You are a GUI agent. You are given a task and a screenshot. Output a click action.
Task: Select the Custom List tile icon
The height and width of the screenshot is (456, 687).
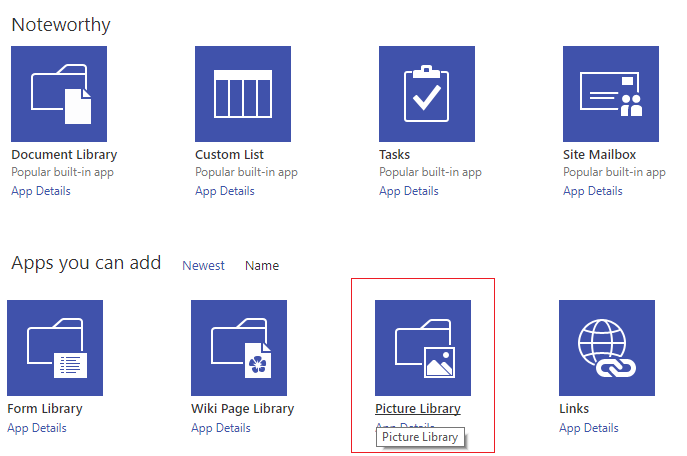point(243,94)
